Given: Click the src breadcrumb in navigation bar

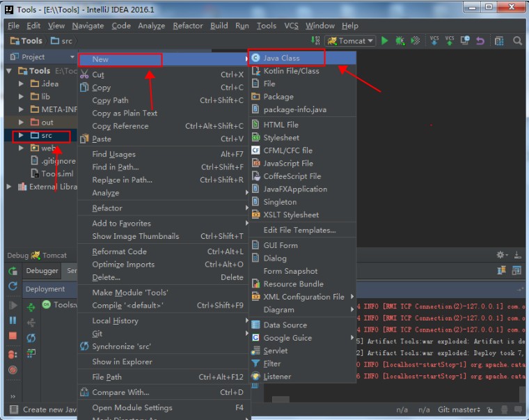Looking at the screenshot, I should (x=61, y=41).
